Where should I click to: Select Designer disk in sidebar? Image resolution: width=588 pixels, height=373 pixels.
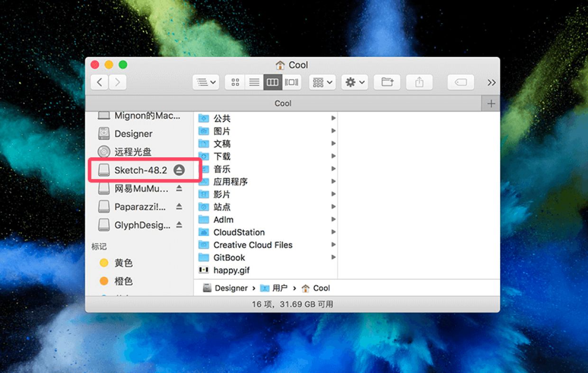(x=139, y=134)
